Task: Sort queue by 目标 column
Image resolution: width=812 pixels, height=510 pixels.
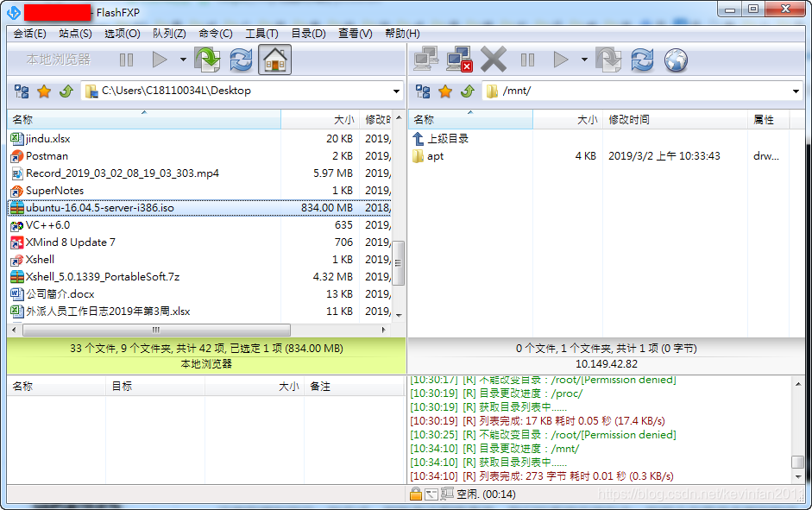Action: 155,387
